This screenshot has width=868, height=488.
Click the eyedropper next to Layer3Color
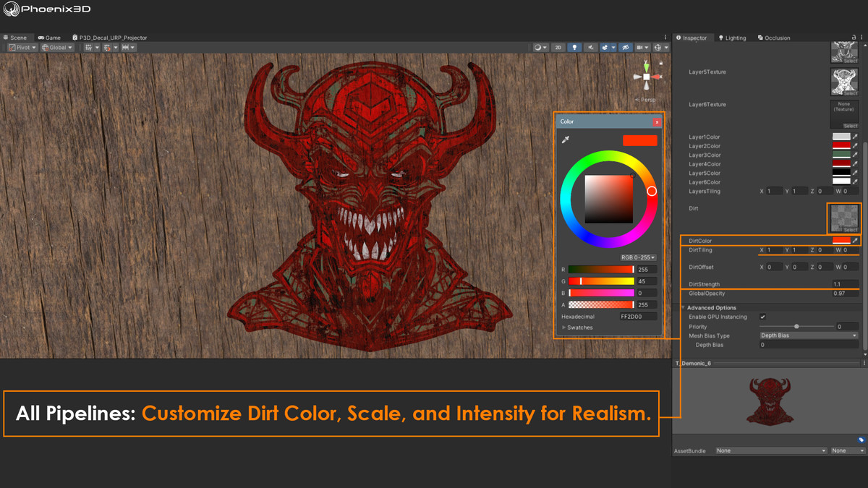(x=855, y=155)
